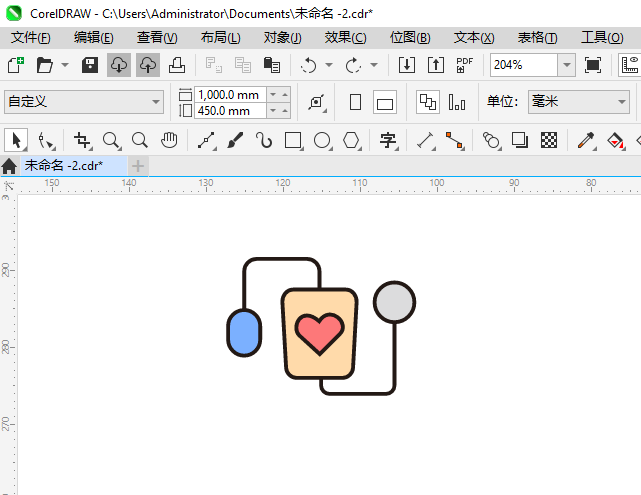641x495 pixels.
Task: Set page orientation to portrait
Action: [356, 102]
